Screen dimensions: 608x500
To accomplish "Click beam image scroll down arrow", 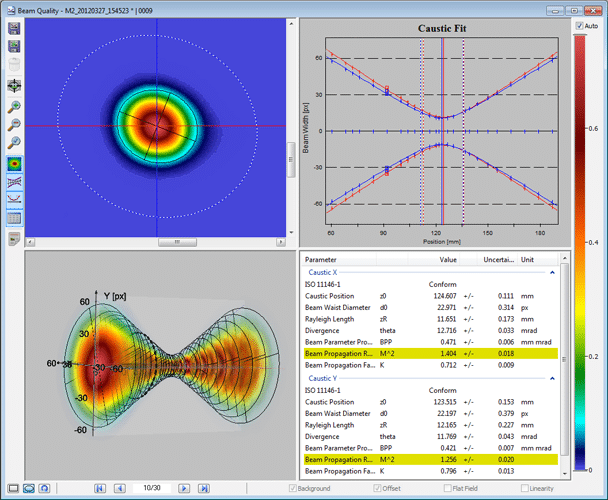I will coord(291,233).
